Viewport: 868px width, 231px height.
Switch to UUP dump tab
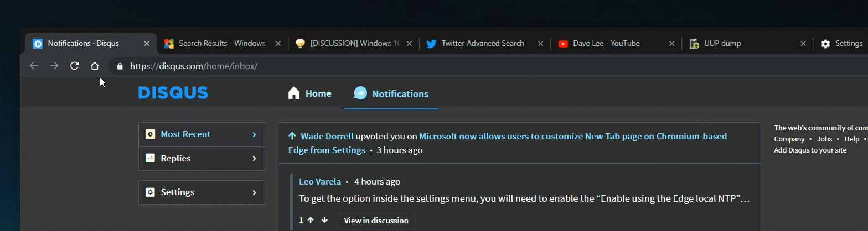(x=748, y=44)
